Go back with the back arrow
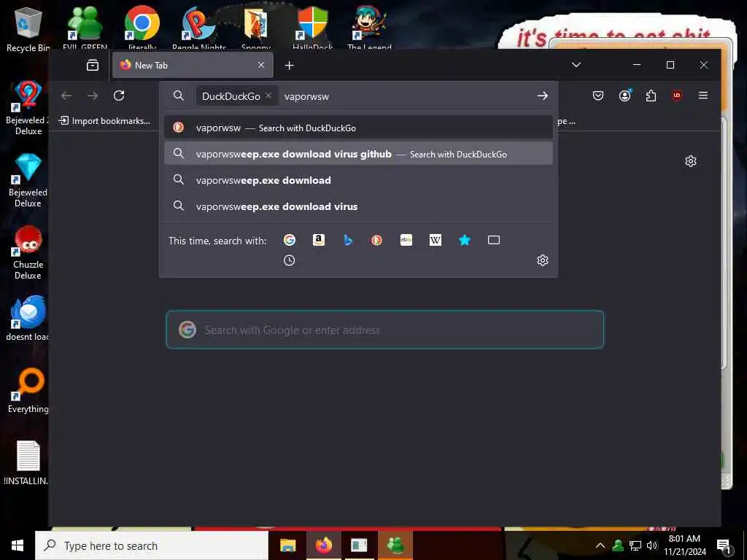The height and width of the screenshot is (560, 747). 66,96
